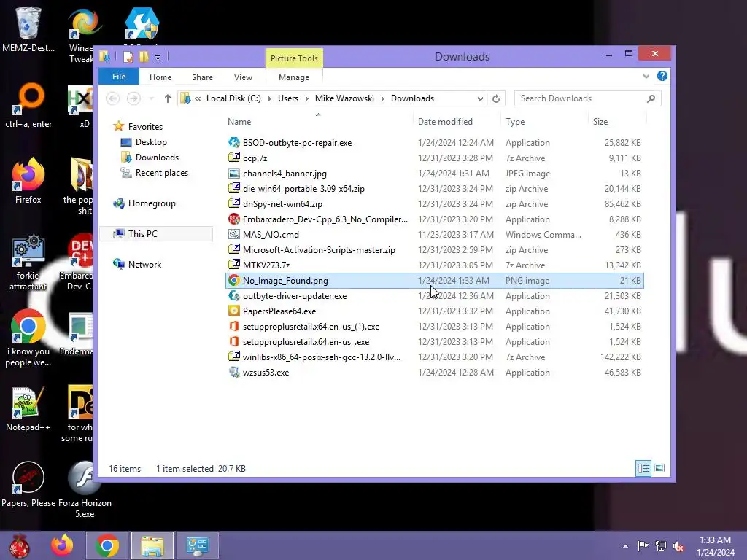Screen dimensions: 747x560
Task: Select the MEMZ-Dest recycle bin icon
Action: pyautogui.click(x=28, y=29)
